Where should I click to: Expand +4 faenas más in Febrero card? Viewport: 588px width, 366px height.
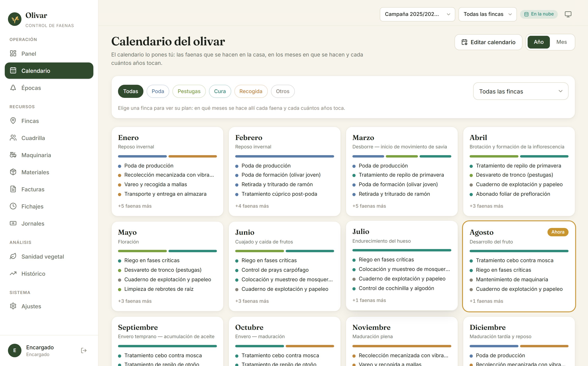(252, 206)
